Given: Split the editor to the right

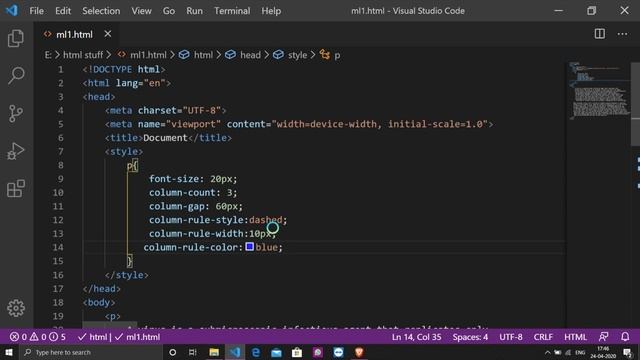Looking at the screenshot, I should (x=600, y=34).
